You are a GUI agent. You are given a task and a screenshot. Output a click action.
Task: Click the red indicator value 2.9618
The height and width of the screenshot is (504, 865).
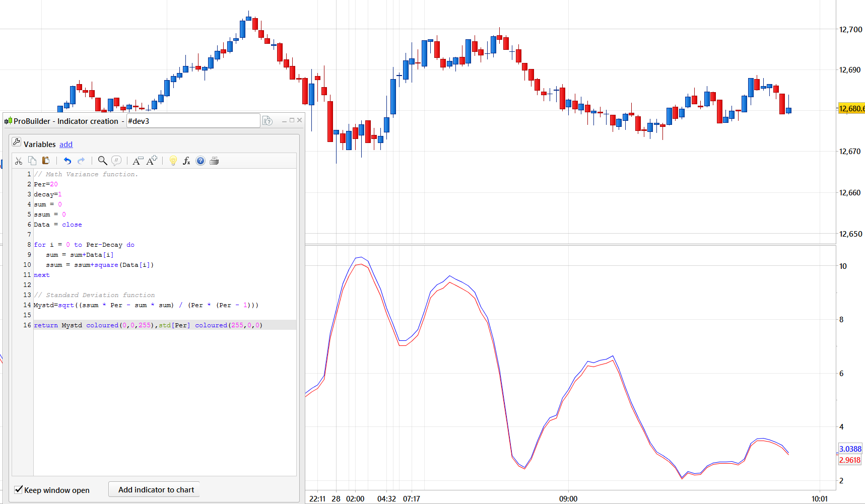pyautogui.click(x=850, y=460)
